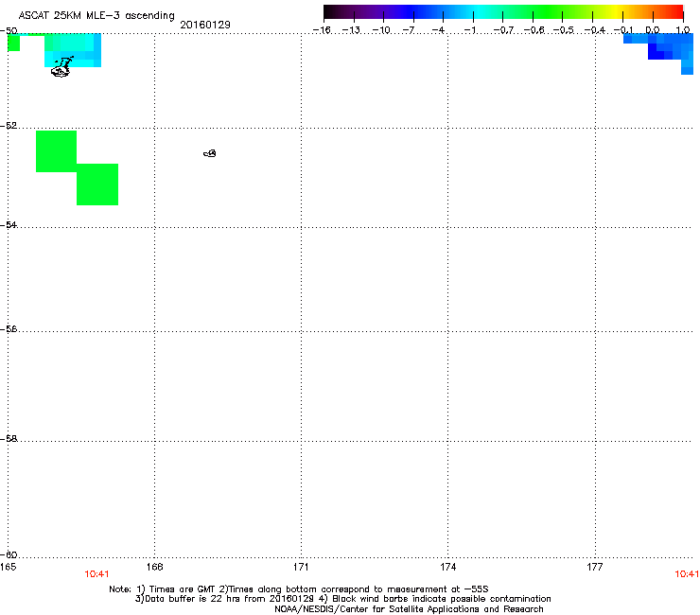Click the Auckland Islands outline near 166E
700x615 pixels.
click(x=61, y=67)
